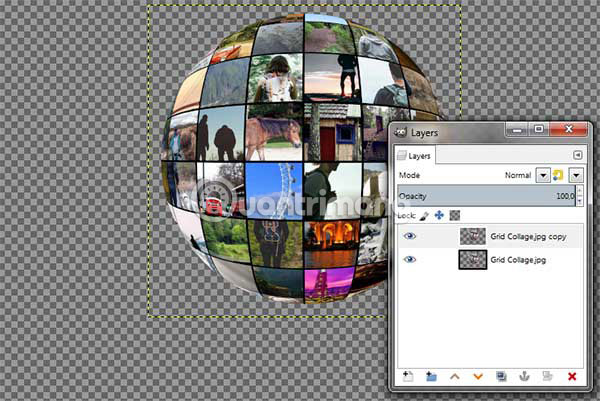Raise the selected layer one step
The width and height of the screenshot is (600, 401).
pos(455,376)
